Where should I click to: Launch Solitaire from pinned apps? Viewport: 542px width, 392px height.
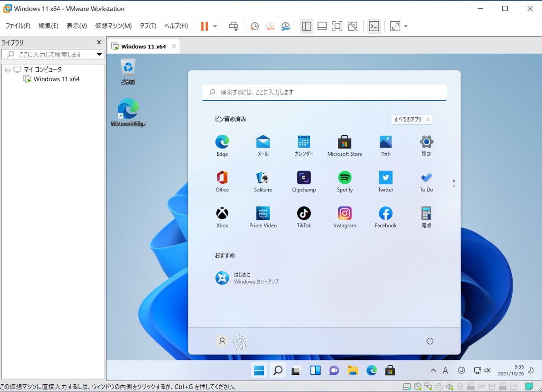[263, 182]
